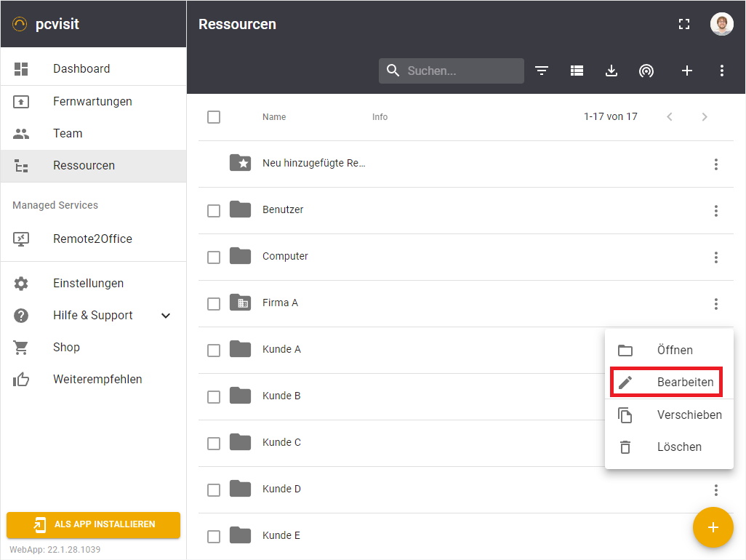Open options menu for Kunde D

[x=716, y=490]
